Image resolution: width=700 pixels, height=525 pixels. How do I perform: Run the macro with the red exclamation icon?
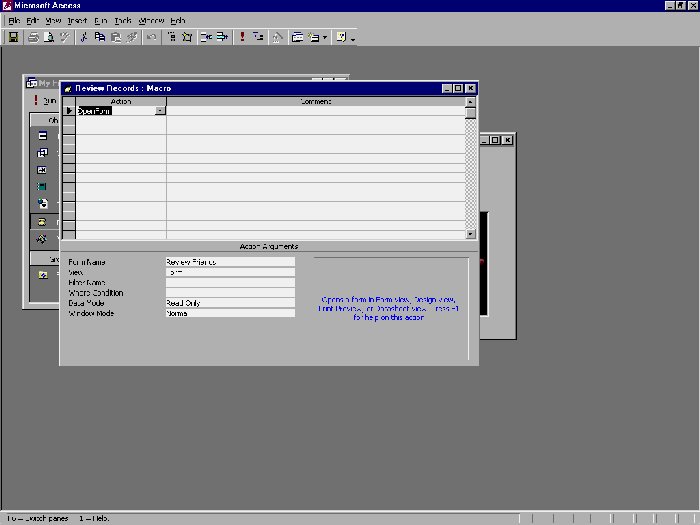pos(241,37)
